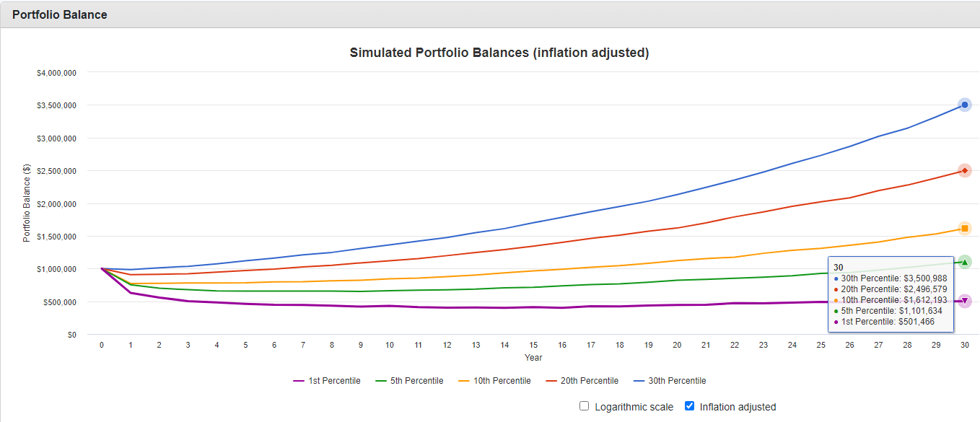
Task: Click the blue 30th Percentile endpoint marker
Action: pos(965,105)
